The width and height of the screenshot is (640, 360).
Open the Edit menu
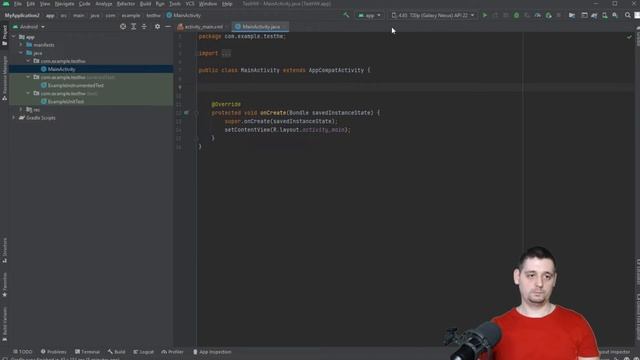coord(31,4)
